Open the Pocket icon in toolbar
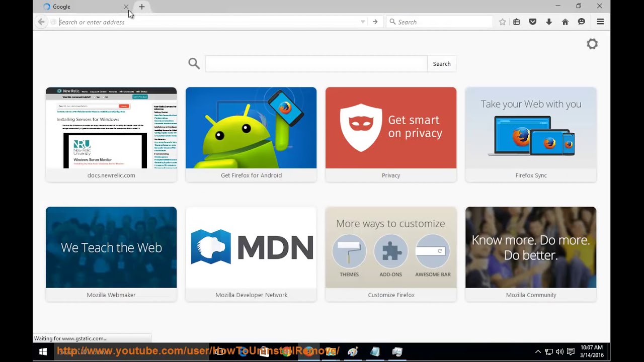This screenshot has width=644, height=362. (x=533, y=22)
